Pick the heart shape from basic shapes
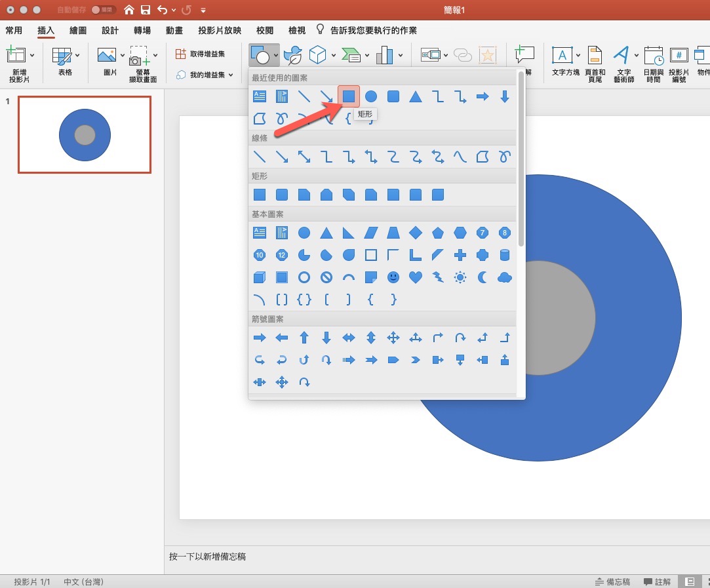The height and width of the screenshot is (588, 710). [x=415, y=277]
